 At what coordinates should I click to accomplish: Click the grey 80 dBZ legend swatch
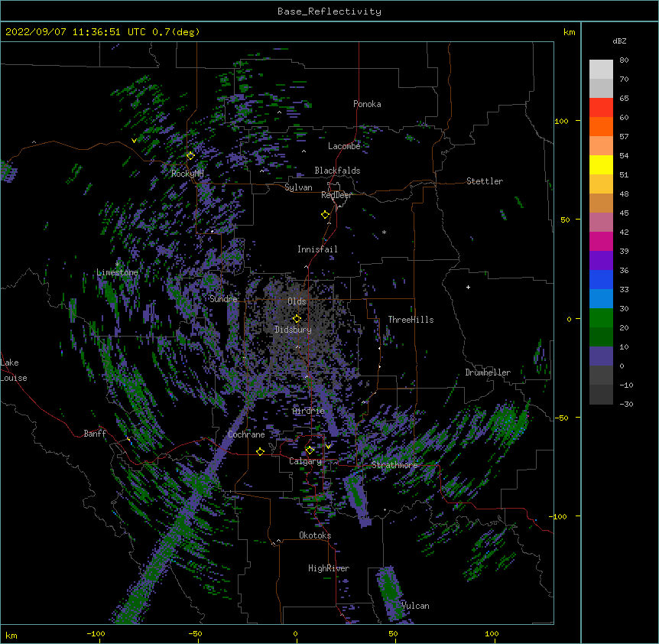601,70
